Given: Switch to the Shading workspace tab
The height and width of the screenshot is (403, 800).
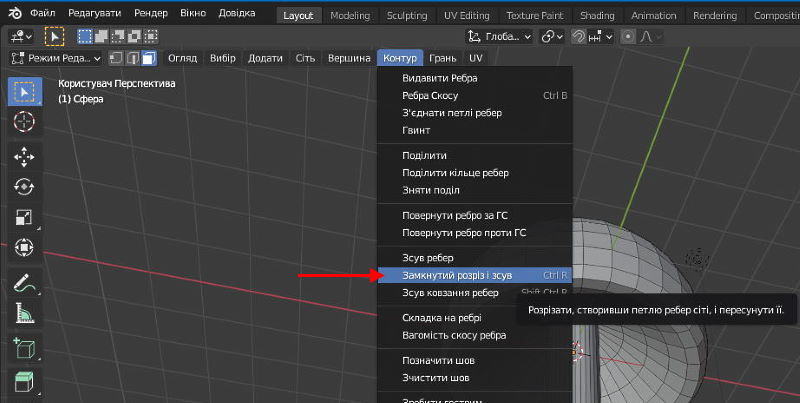Looking at the screenshot, I should 597,15.
